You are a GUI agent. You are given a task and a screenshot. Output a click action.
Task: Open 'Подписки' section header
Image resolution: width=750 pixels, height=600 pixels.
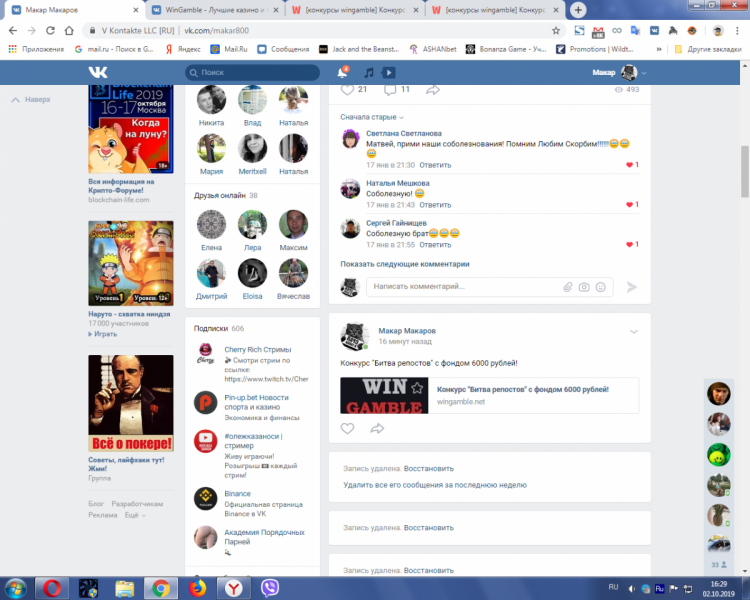point(211,329)
